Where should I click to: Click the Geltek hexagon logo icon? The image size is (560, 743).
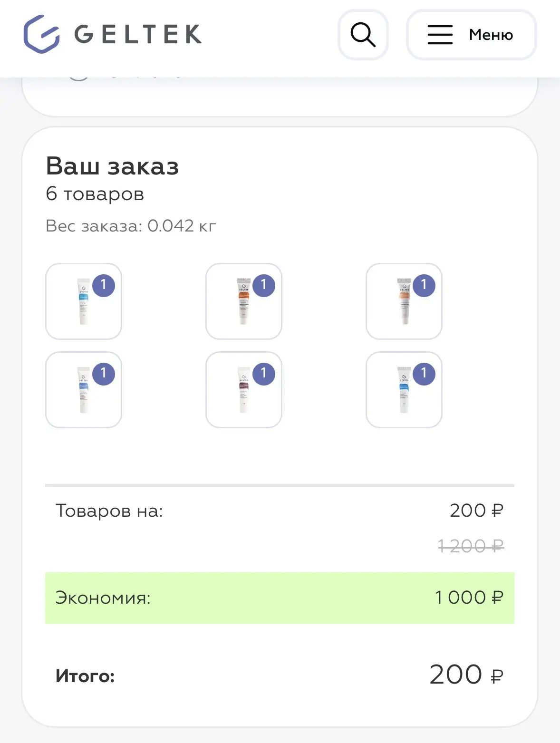coord(42,34)
